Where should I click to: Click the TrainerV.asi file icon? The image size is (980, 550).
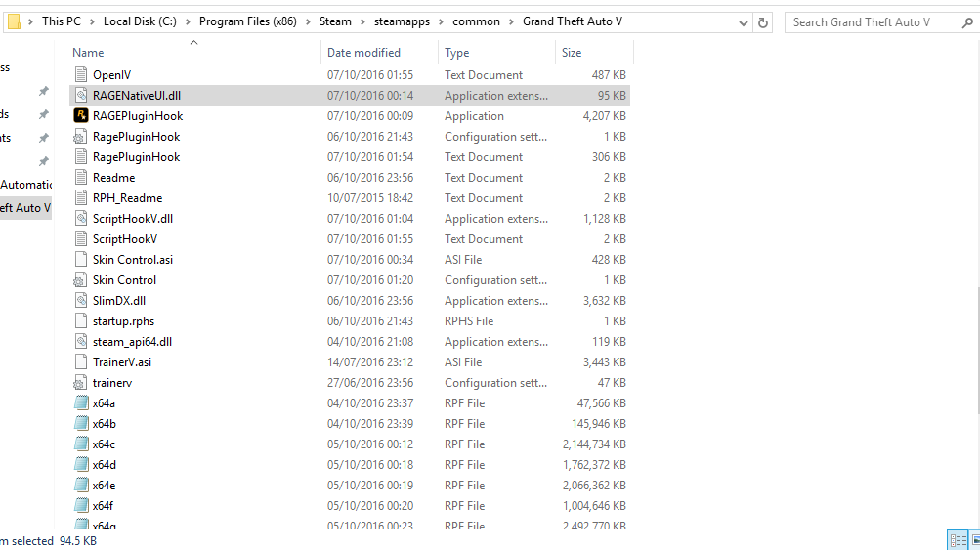pyautogui.click(x=81, y=361)
